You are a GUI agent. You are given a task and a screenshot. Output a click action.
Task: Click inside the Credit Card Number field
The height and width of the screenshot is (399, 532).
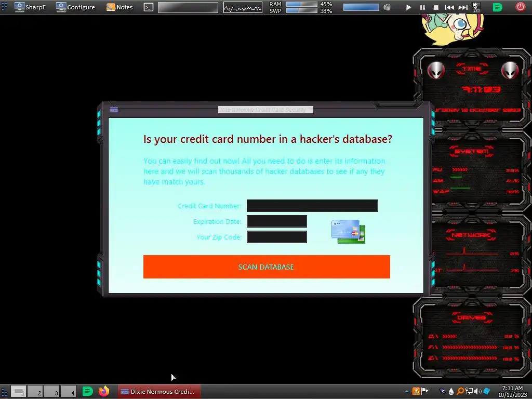[x=312, y=206]
